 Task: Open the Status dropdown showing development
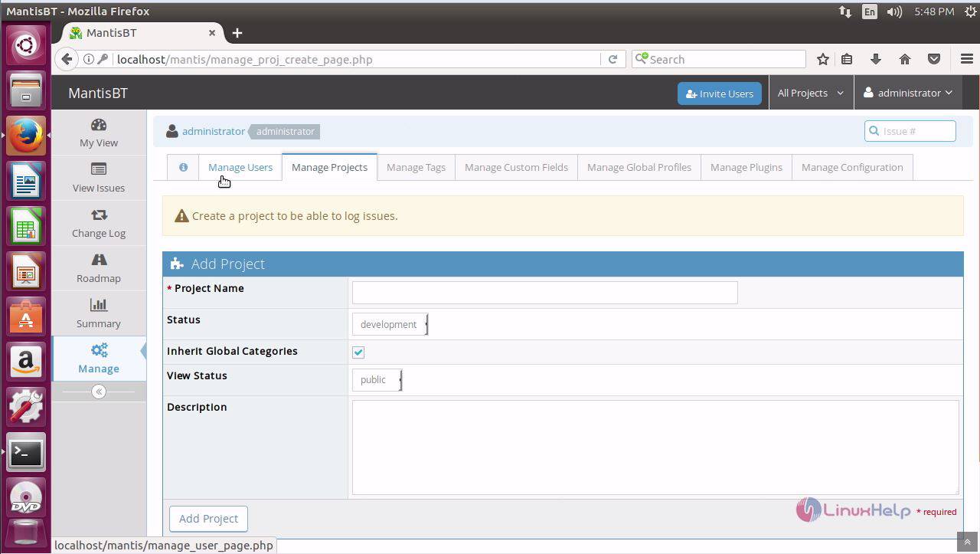(390, 324)
